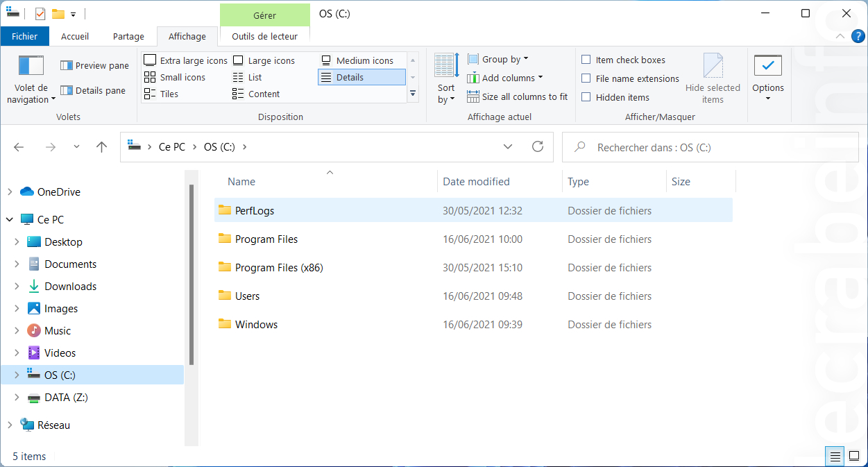Open Folder Options via Options button

[768, 78]
